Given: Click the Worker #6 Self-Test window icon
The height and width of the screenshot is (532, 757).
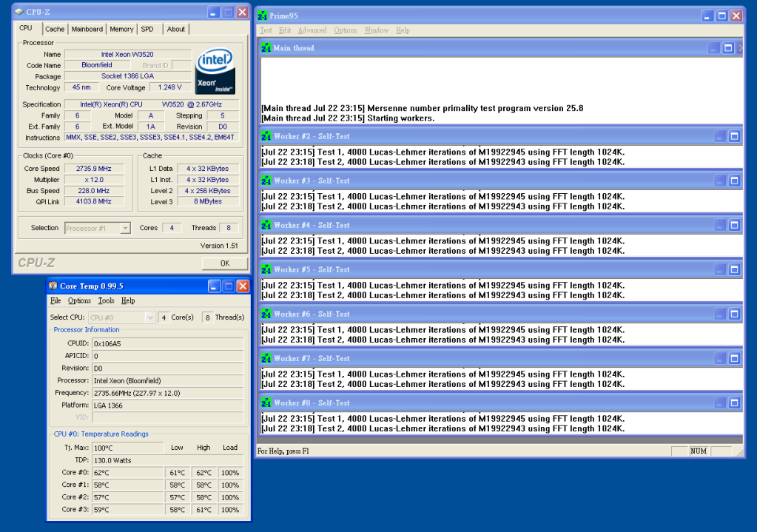Looking at the screenshot, I should pyautogui.click(x=266, y=314).
